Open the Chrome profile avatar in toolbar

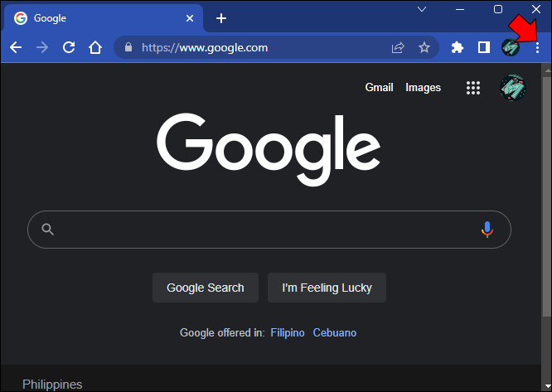510,47
